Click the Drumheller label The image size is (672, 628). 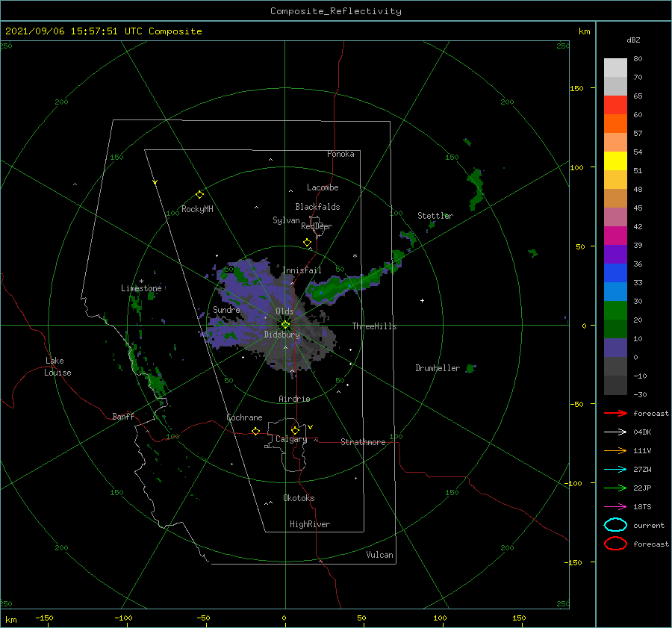coord(438,368)
